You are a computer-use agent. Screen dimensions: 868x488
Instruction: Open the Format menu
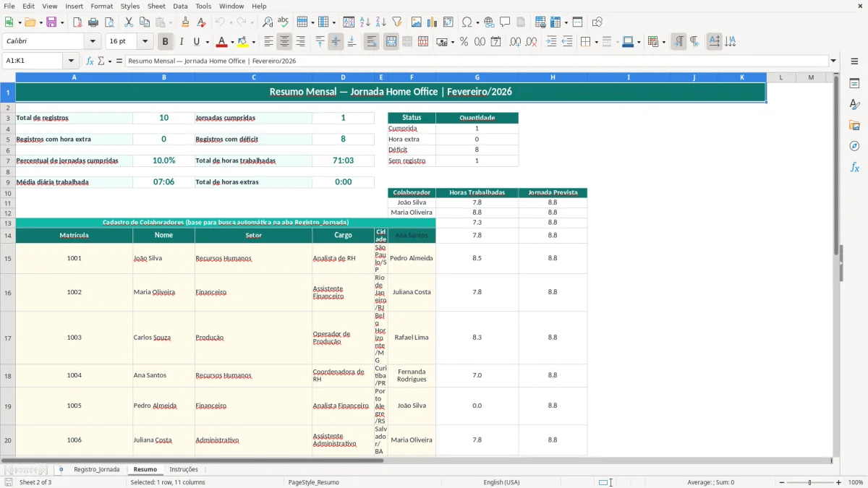pyautogui.click(x=101, y=6)
